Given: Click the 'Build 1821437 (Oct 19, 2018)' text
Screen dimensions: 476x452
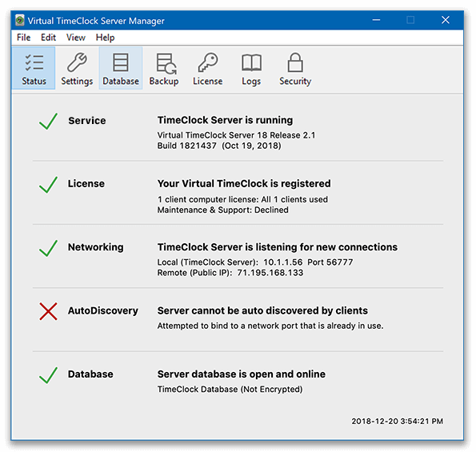Looking at the screenshot, I should 219,146.
